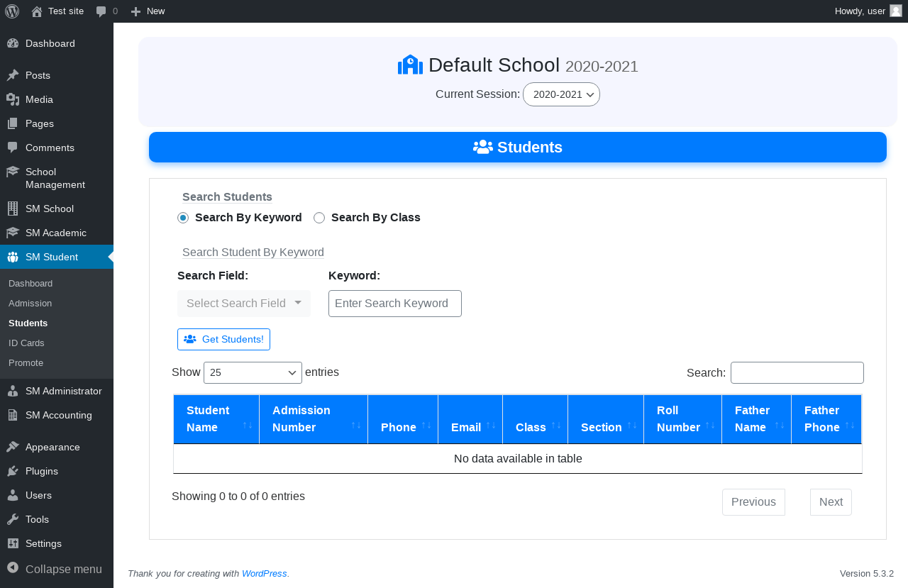
Task: Open Admission submenu item
Action: pos(31,303)
